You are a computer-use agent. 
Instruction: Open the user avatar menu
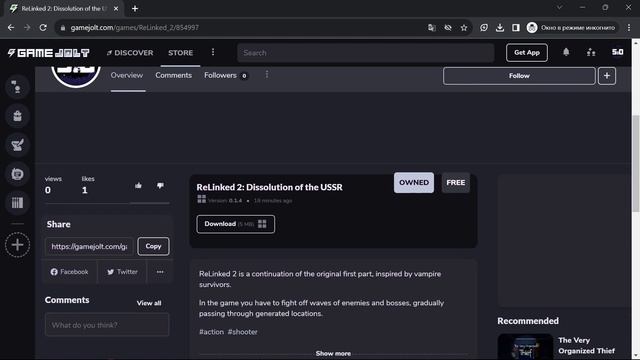[617, 52]
